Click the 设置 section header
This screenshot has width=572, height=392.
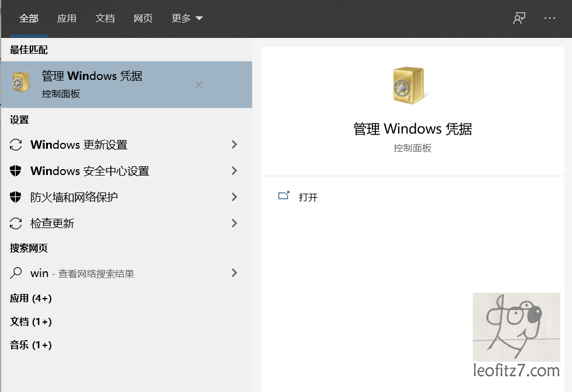(x=19, y=120)
